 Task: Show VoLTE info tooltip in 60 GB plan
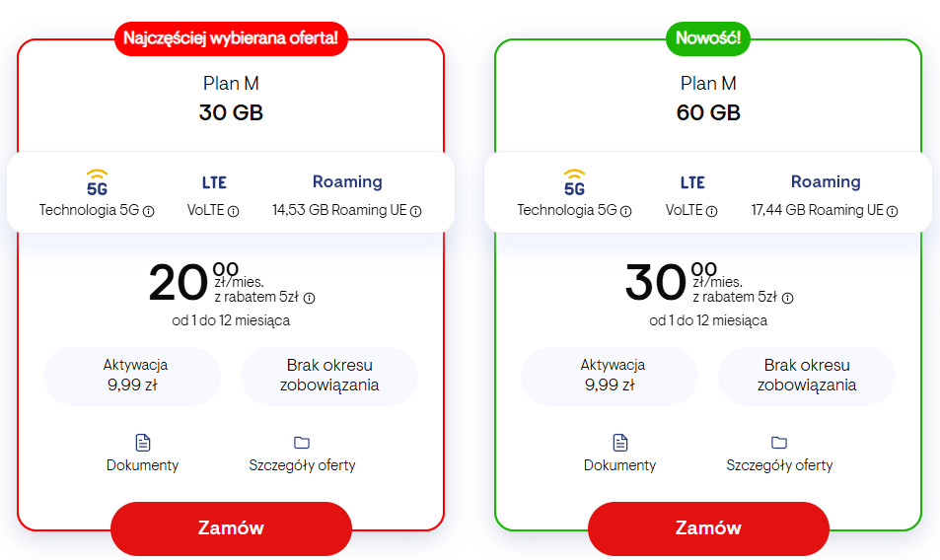point(711,211)
